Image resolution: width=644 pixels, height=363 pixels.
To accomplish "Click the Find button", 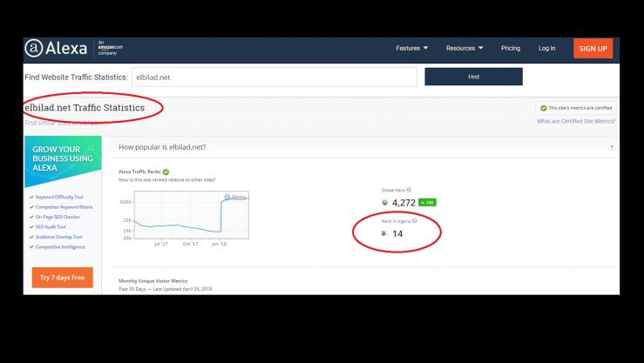I will (x=473, y=77).
